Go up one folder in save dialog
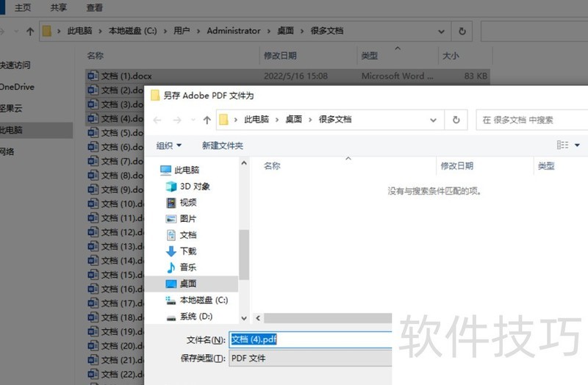This screenshot has width=588, height=385. 207,120
